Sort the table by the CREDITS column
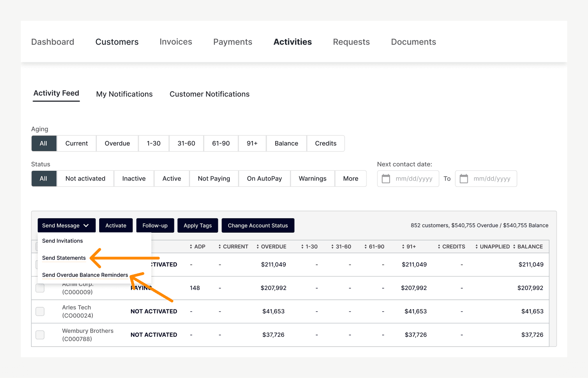The width and height of the screenshot is (588, 378). pos(452,247)
